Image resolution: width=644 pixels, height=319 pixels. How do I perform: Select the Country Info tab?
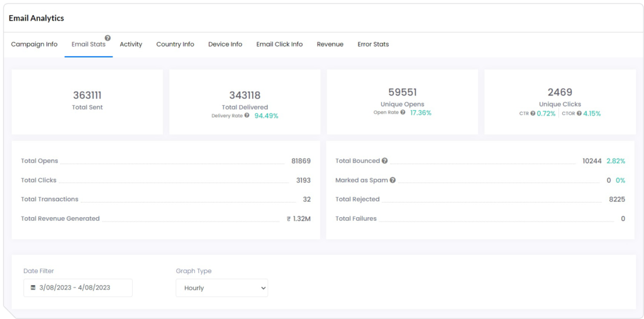point(175,45)
